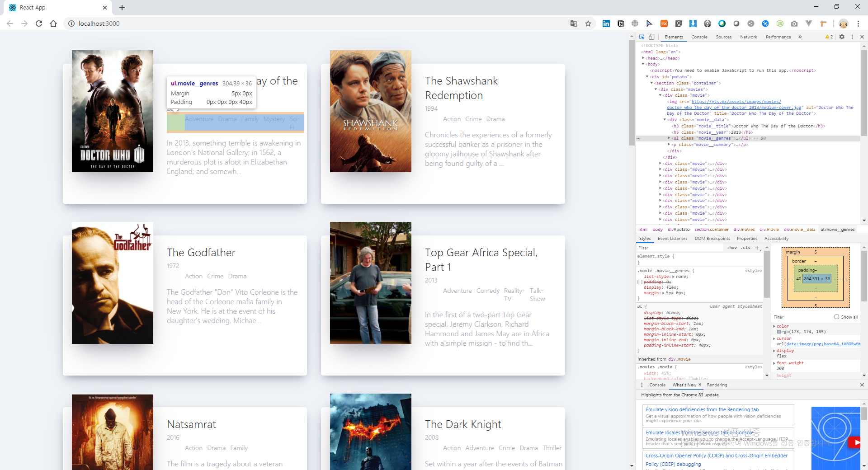Click into the Styles filter field

tap(680, 248)
